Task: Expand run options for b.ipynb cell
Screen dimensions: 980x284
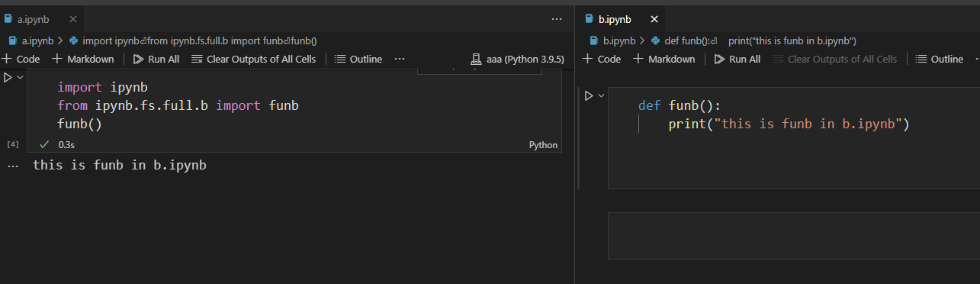Action: tap(602, 95)
